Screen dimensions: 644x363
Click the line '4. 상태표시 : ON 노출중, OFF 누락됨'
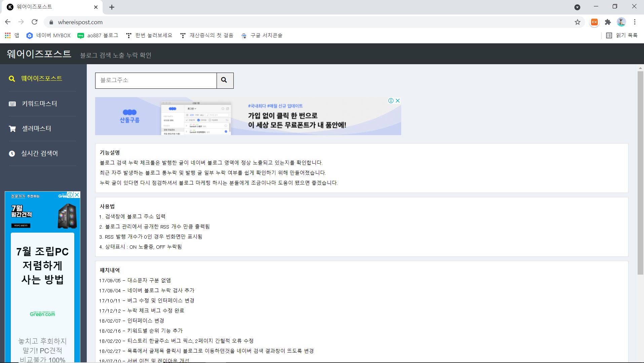(141, 247)
